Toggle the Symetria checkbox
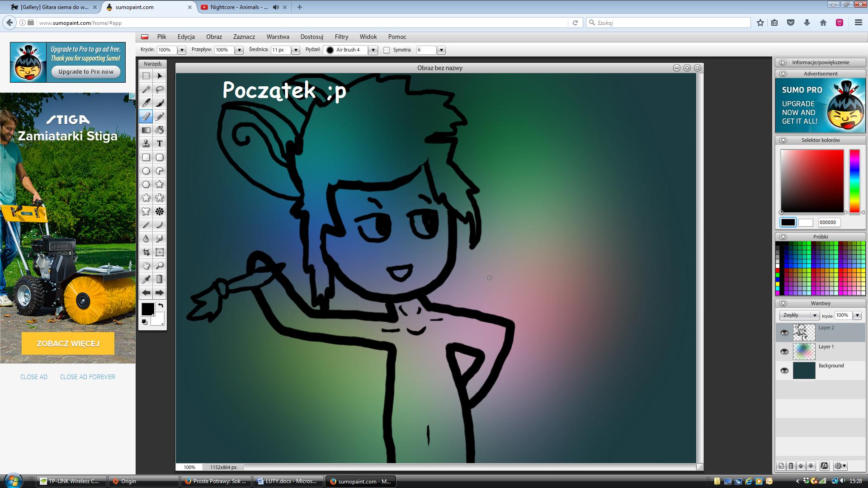The height and width of the screenshot is (488, 868). tap(387, 50)
